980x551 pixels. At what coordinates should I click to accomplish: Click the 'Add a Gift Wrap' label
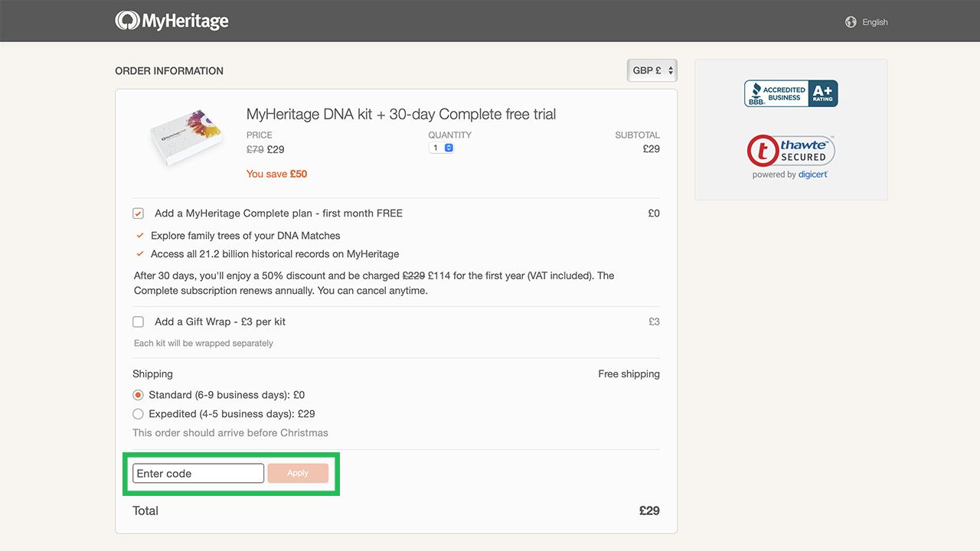pyautogui.click(x=220, y=322)
